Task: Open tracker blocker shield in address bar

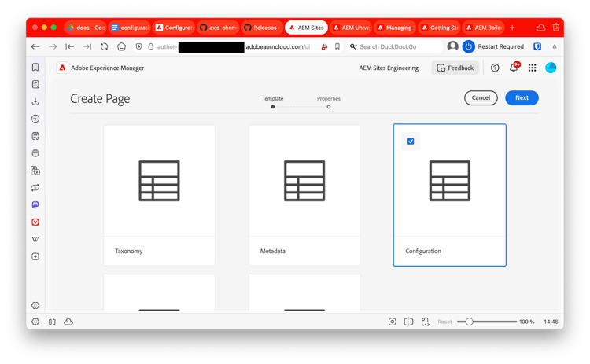Action: click(138, 46)
